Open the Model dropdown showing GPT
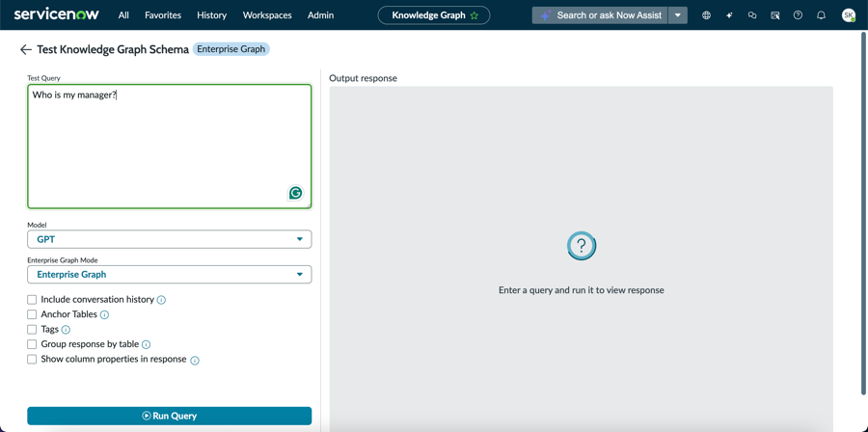 point(170,239)
